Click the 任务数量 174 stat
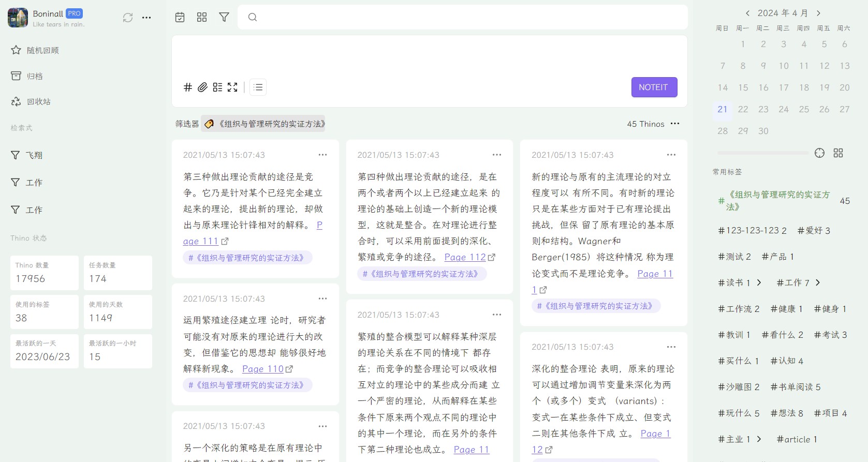This screenshot has height=462, width=868. point(118,273)
